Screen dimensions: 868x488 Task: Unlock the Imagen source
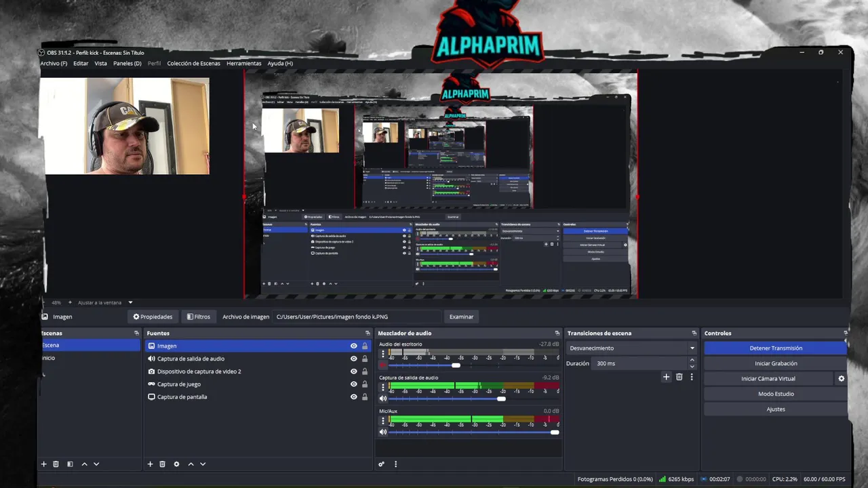pyautogui.click(x=365, y=346)
